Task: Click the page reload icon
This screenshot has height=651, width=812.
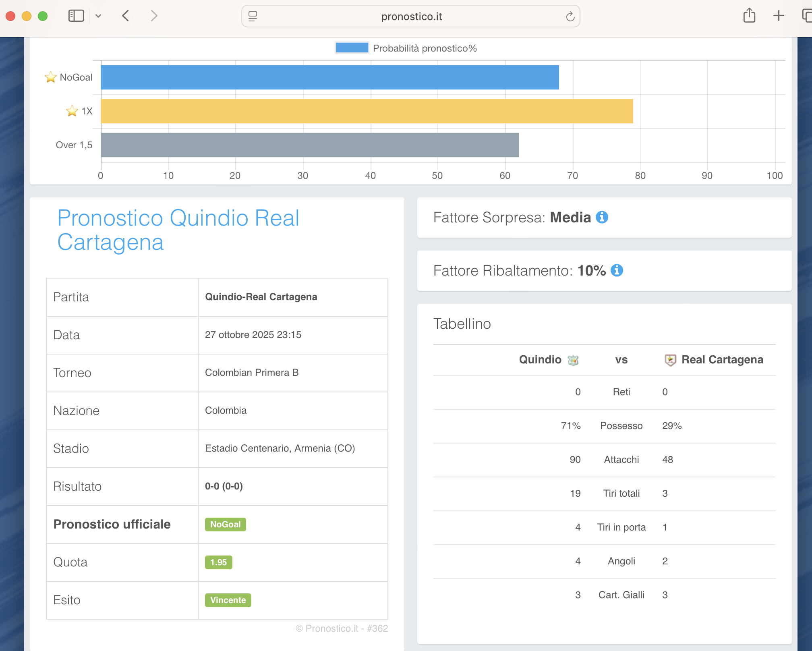Action: coord(570,17)
